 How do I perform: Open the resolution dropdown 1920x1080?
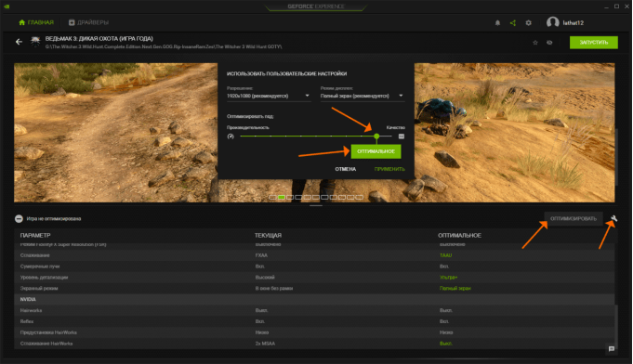[269, 96]
